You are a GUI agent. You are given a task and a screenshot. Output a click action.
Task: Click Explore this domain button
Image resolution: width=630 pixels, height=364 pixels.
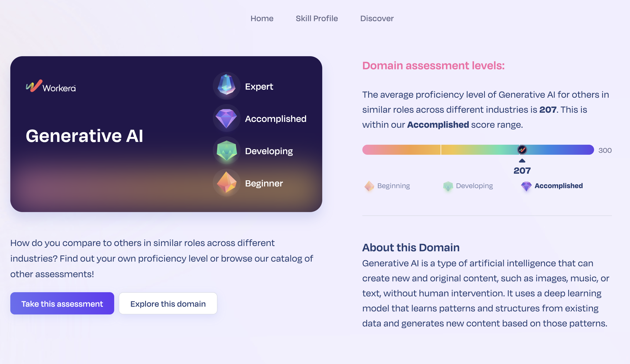pos(168,303)
